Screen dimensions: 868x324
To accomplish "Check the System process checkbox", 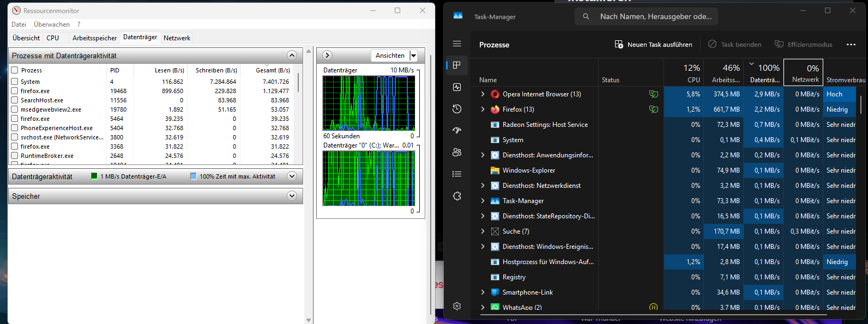I will point(15,82).
